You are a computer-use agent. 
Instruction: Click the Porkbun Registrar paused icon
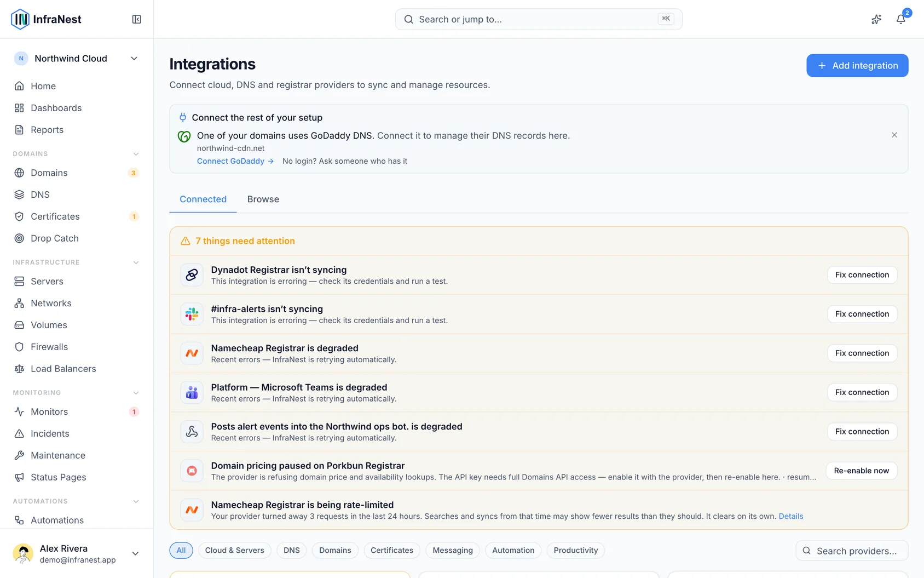[192, 471]
